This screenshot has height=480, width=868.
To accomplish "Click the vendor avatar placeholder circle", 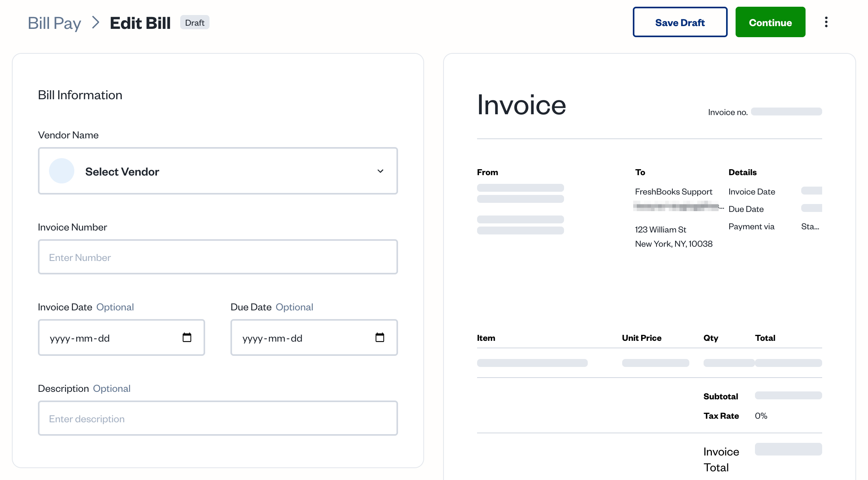I will [x=62, y=171].
